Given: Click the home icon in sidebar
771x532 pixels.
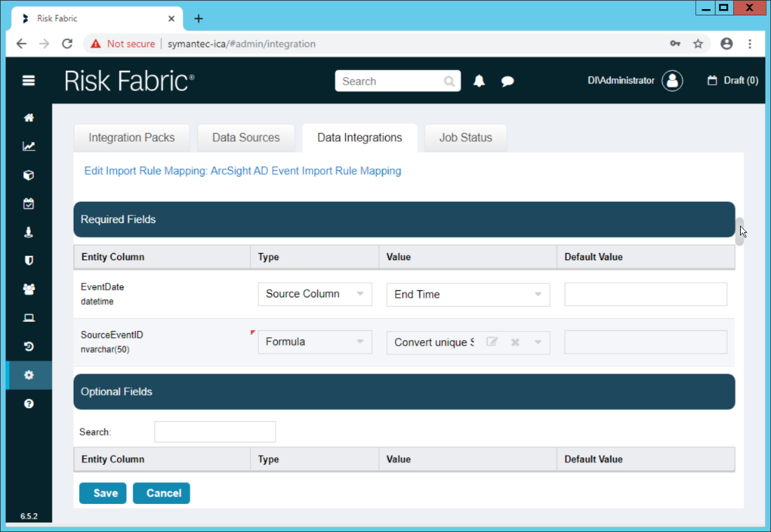Looking at the screenshot, I should (x=29, y=118).
